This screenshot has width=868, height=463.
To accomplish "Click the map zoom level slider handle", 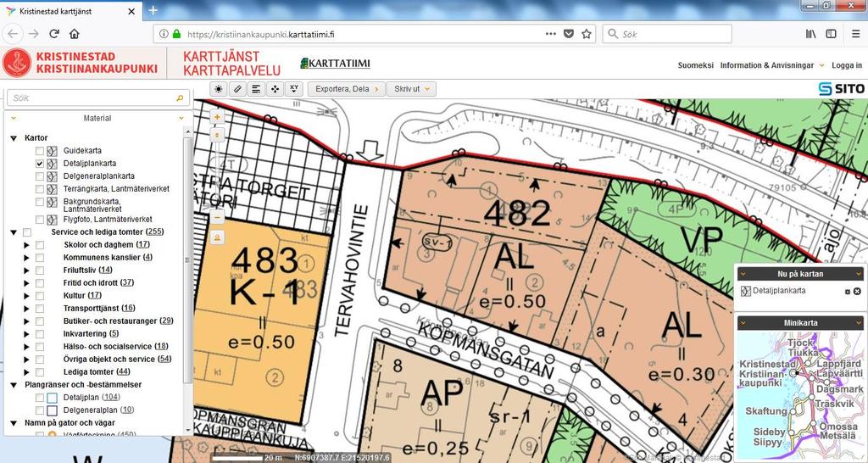I will (x=217, y=135).
